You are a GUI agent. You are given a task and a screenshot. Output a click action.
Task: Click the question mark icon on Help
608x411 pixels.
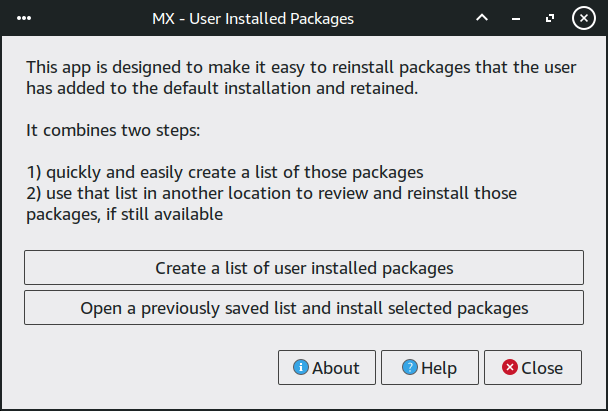tap(409, 367)
